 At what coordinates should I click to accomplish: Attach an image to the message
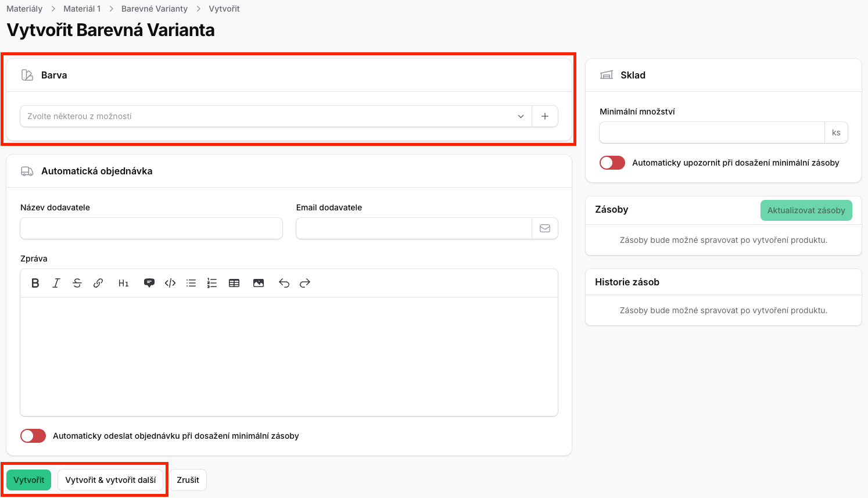pyautogui.click(x=259, y=283)
